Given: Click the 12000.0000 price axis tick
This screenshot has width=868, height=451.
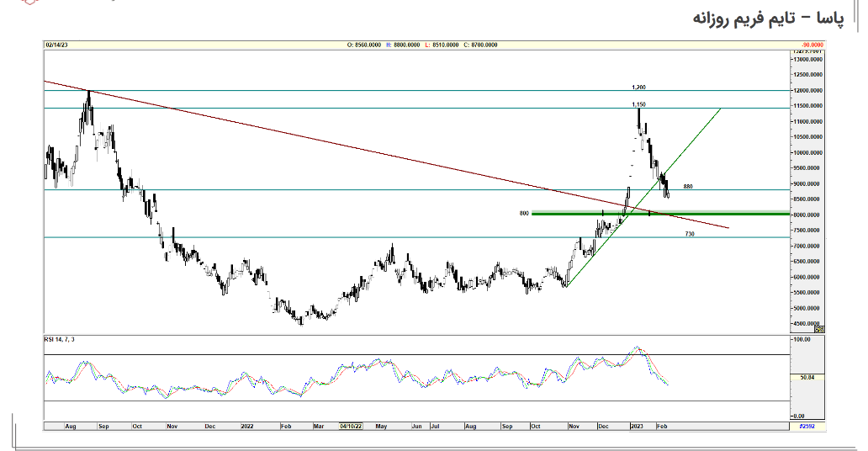Looking at the screenshot, I should click(x=806, y=90).
